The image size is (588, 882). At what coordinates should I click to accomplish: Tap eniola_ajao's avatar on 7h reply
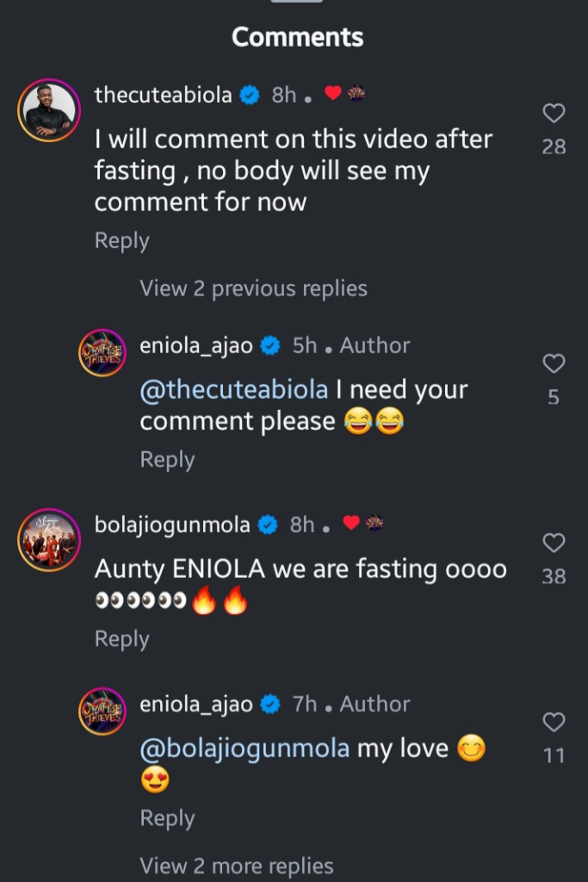[x=102, y=711]
